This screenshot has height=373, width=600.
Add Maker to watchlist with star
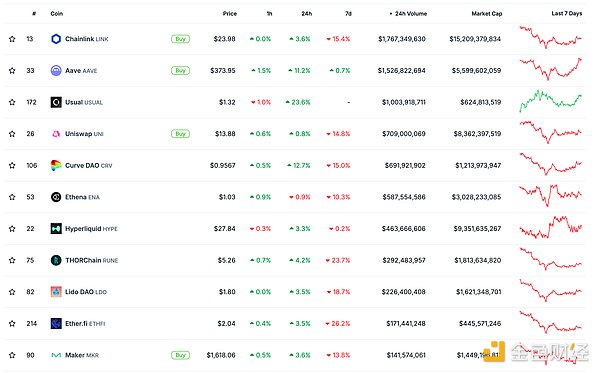tap(12, 355)
